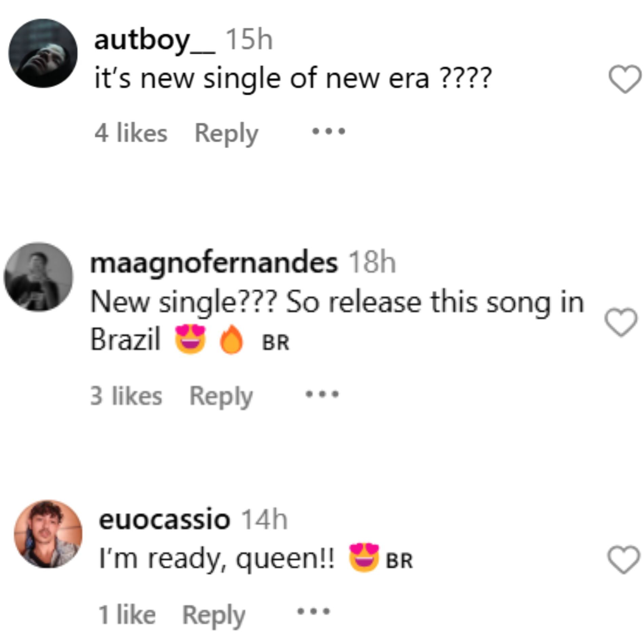The height and width of the screenshot is (644, 644).
Task: Open more options on maagnofernandes's comment
Action: [x=322, y=394]
